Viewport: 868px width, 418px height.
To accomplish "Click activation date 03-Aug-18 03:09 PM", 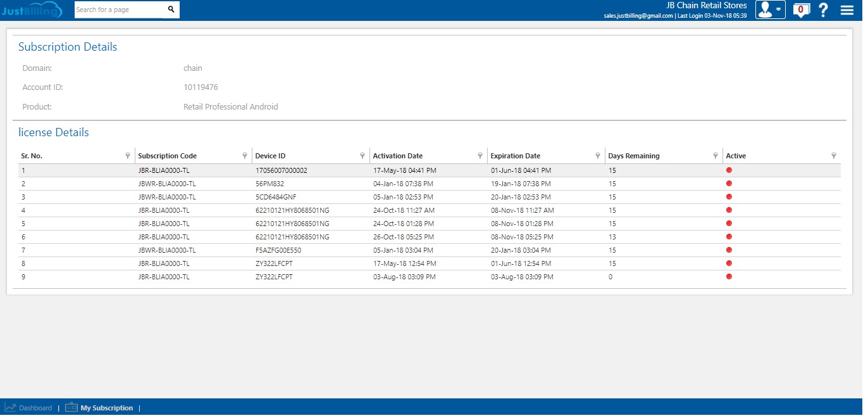I will click(x=404, y=277).
